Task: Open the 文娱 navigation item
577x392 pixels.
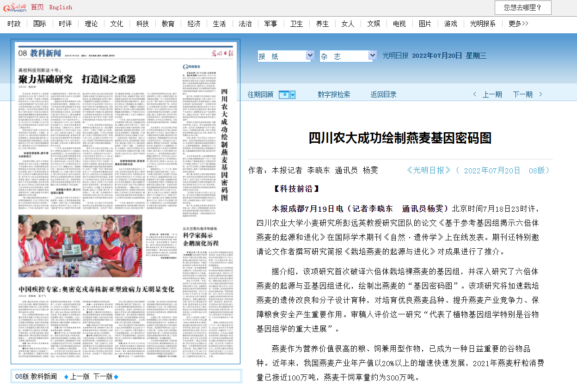Action: pos(374,24)
